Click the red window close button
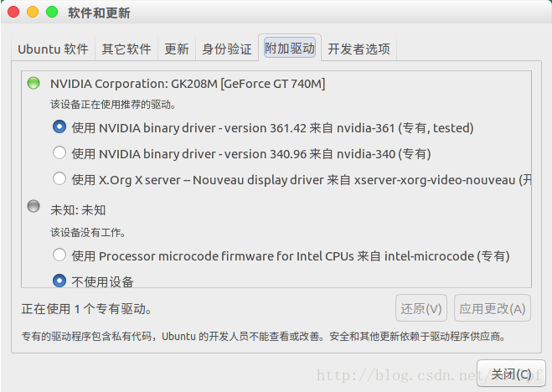The height and width of the screenshot is (392, 552). 13,13
